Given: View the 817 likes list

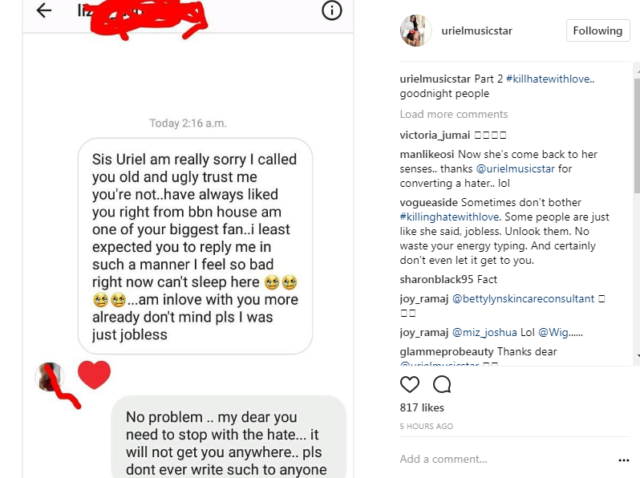Looking at the screenshot, I should (422, 408).
